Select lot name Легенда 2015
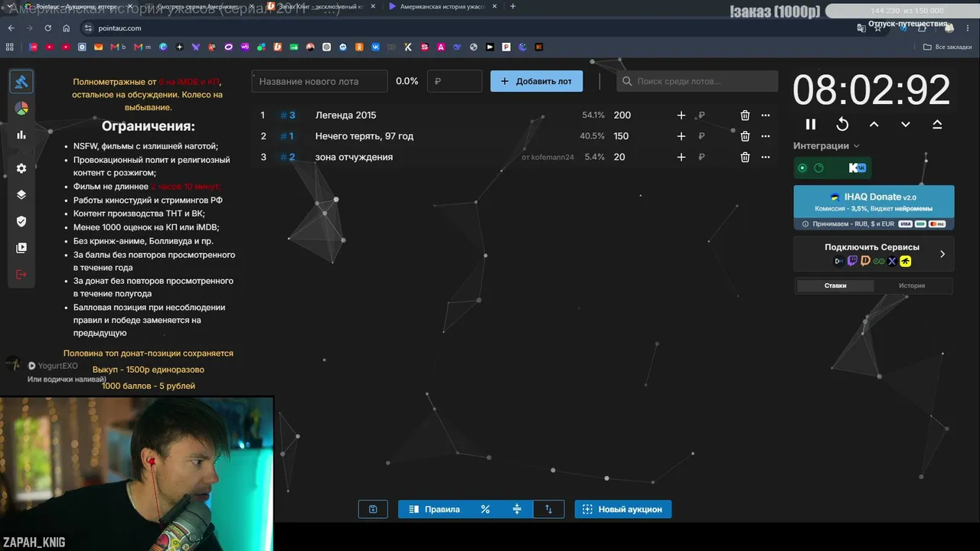Viewport: 980px width, 551px height. coord(346,116)
